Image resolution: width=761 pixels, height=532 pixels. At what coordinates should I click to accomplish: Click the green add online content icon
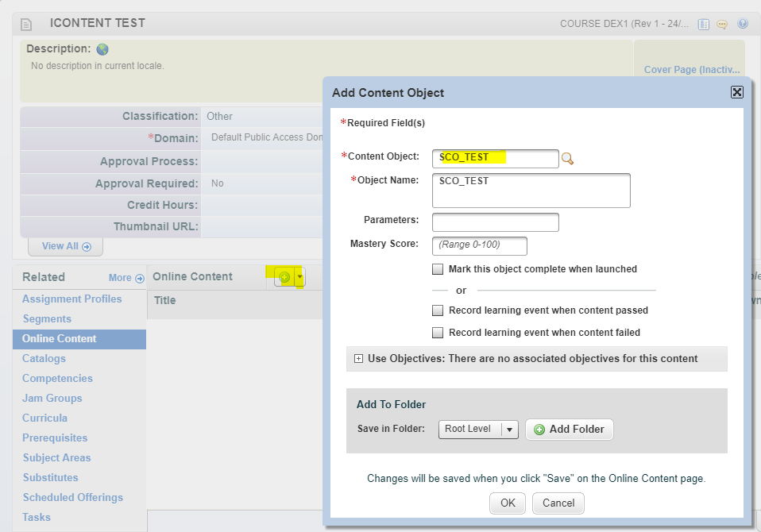pyautogui.click(x=284, y=277)
